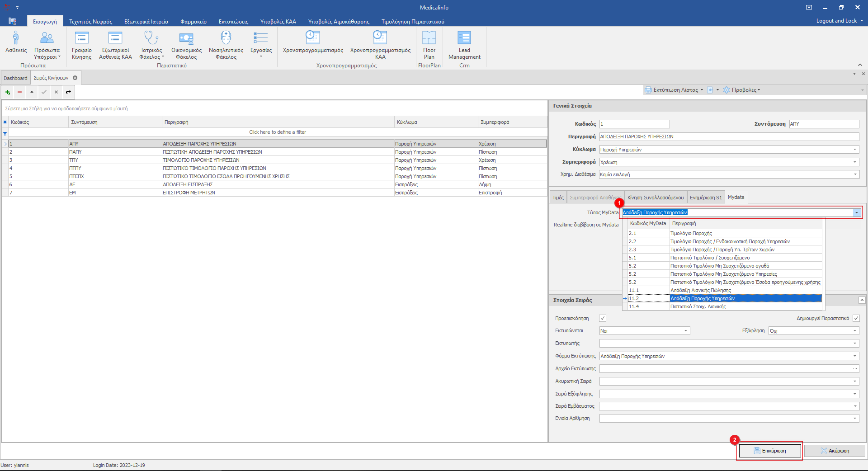Click the Περιγραφή text field
868x471 pixels.
(x=729, y=137)
